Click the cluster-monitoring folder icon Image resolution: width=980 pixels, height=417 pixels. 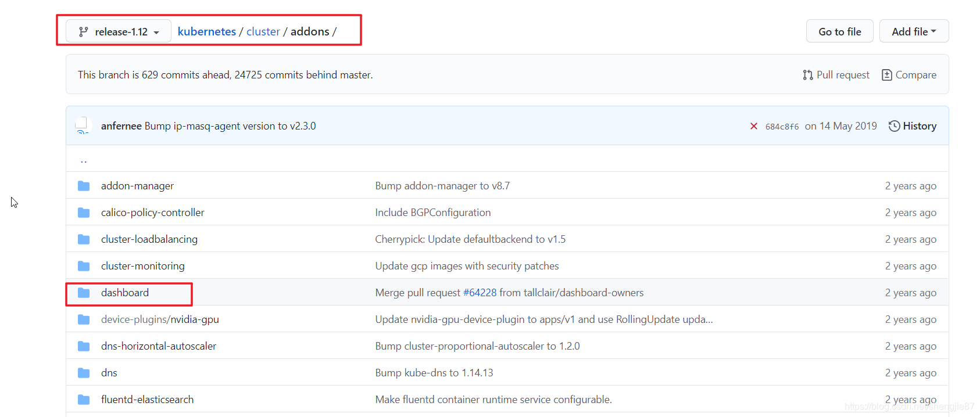pyautogui.click(x=84, y=266)
